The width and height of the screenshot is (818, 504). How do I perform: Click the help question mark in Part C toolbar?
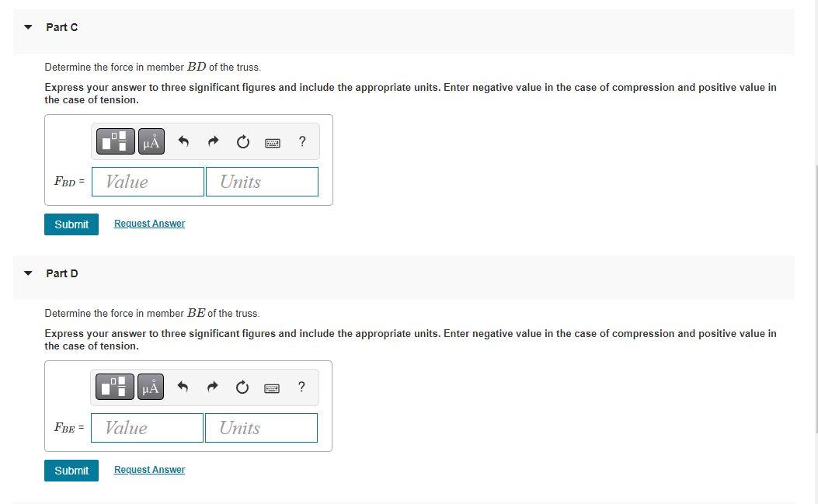[x=301, y=141]
